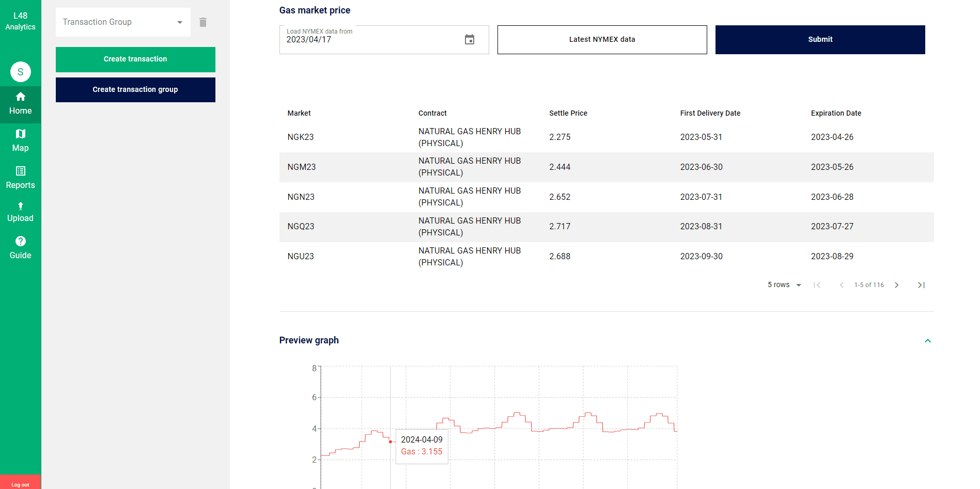Click expiration date 2023-08-29
Image resolution: width=980 pixels, height=489 pixels.
coord(832,257)
